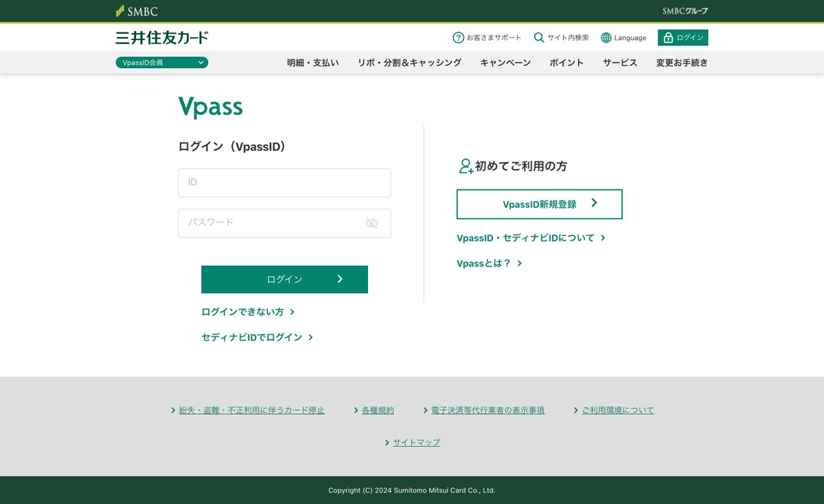The height and width of the screenshot is (504, 824).
Task: Click the VpassID新規登録 button
Action: (539, 204)
